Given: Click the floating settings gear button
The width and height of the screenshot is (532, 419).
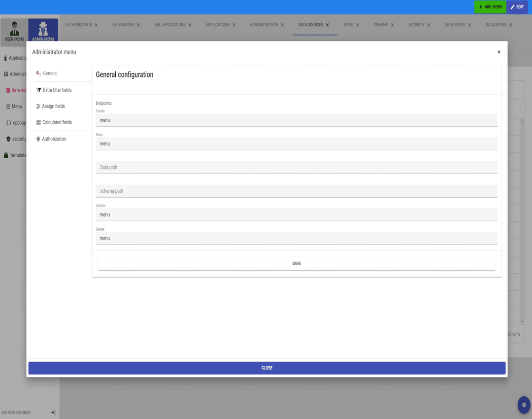Looking at the screenshot, I should [x=524, y=405].
